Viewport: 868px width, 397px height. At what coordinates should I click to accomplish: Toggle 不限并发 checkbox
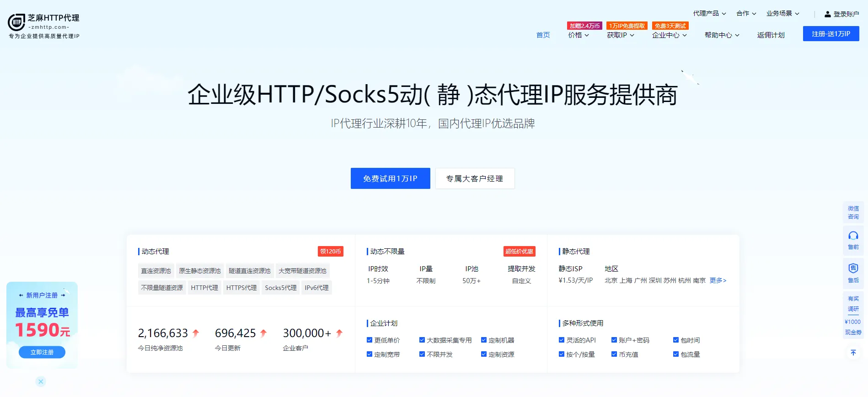[422, 354]
